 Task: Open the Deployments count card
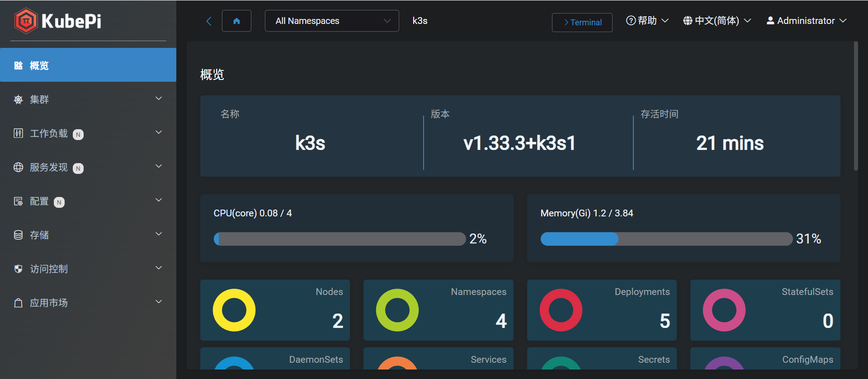tap(602, 310)
